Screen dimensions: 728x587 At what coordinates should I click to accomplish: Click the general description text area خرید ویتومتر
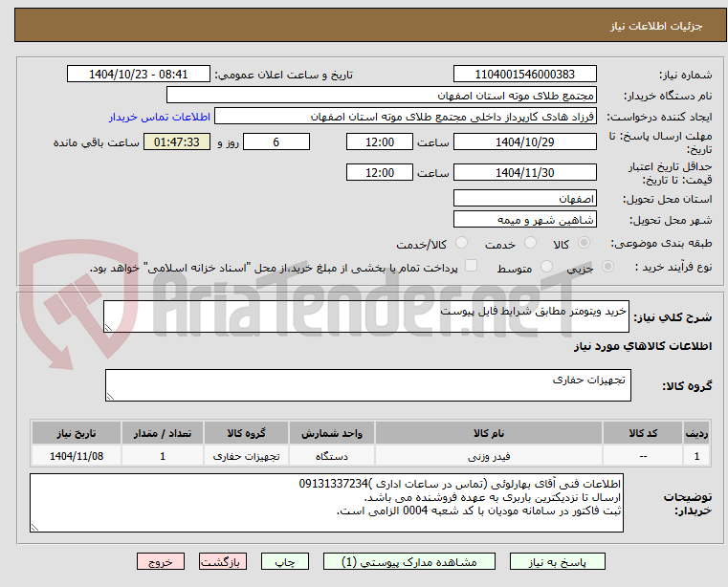coord(365,316)
